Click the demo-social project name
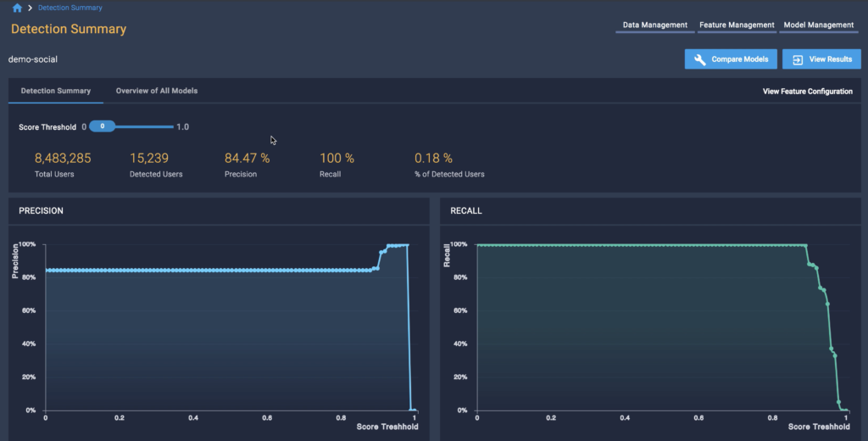868x441 pixels. point(33,59)
